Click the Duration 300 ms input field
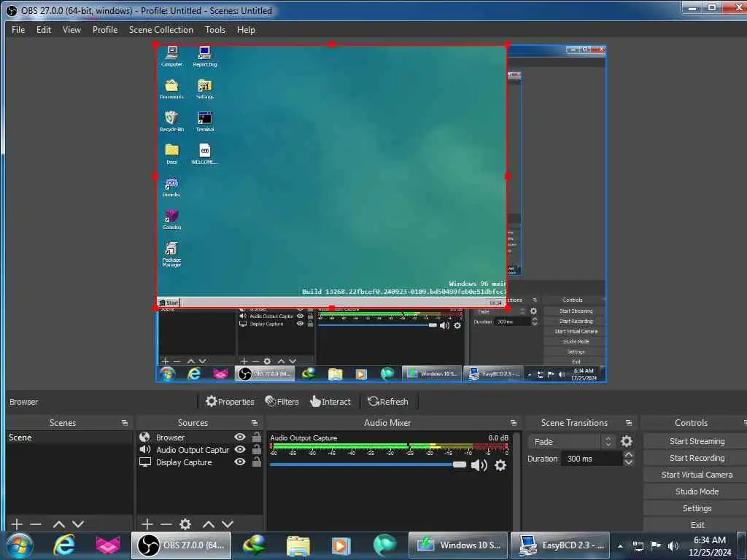Viewport: 747px width, 560px height. 591,459
